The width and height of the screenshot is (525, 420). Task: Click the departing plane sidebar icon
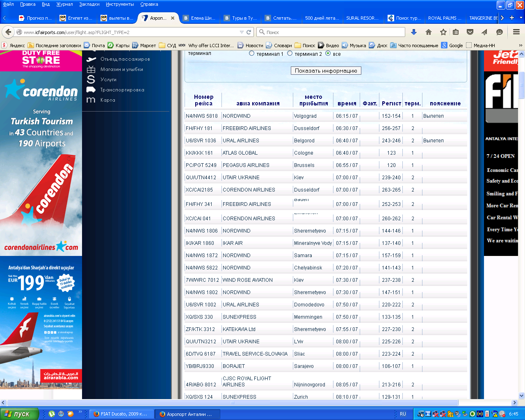[91, 59]
